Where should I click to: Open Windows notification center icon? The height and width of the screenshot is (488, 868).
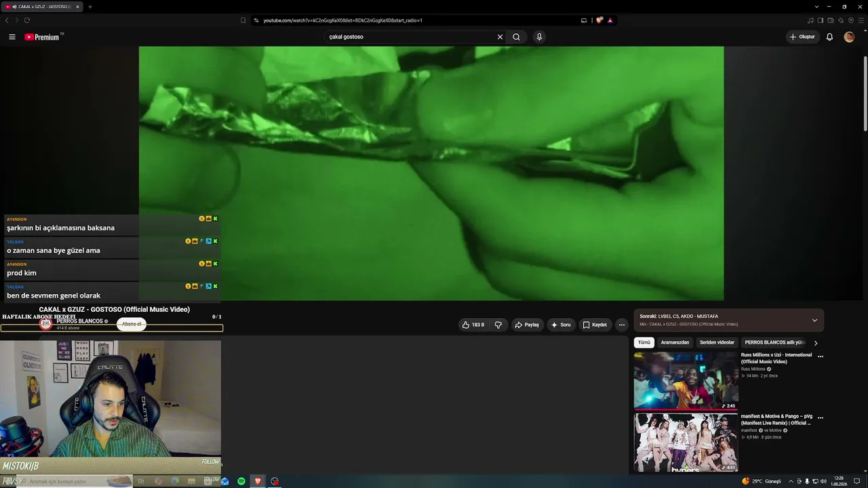point(857,481)
